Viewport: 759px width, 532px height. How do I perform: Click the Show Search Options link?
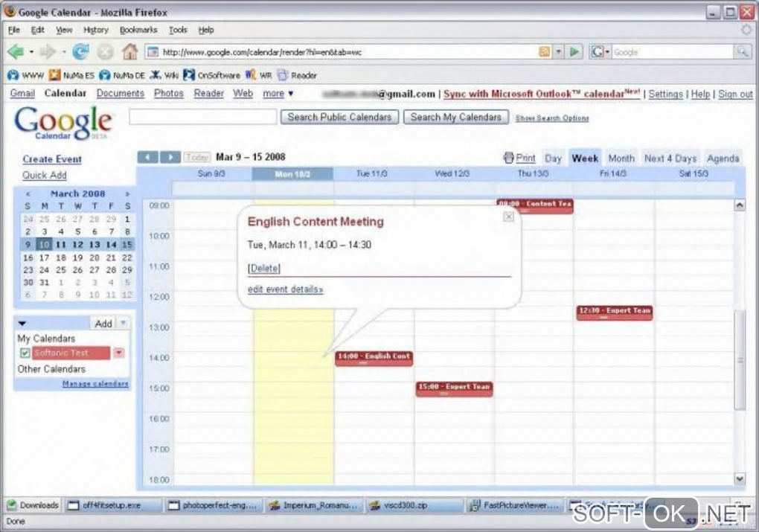[552, 118]
